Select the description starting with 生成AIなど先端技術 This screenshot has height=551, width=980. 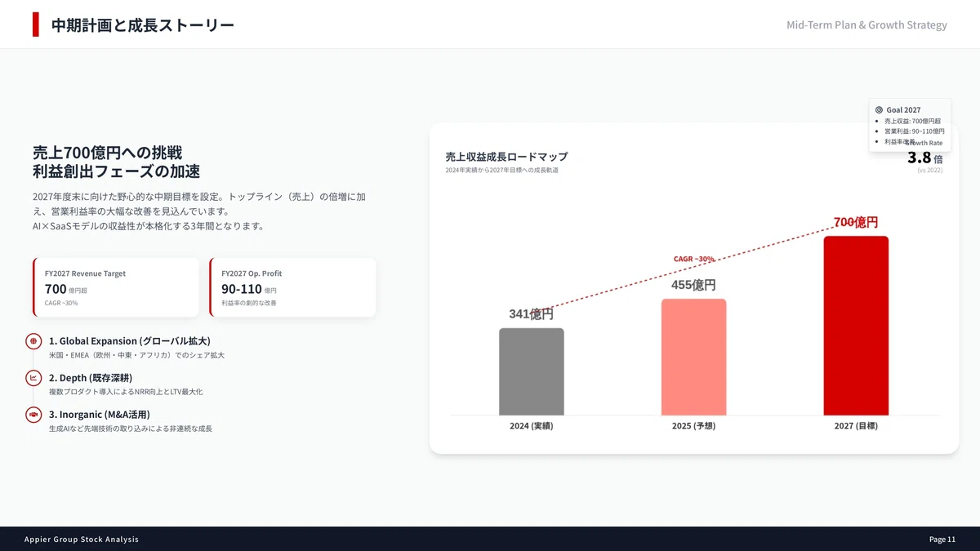click(x=131, y=429)
